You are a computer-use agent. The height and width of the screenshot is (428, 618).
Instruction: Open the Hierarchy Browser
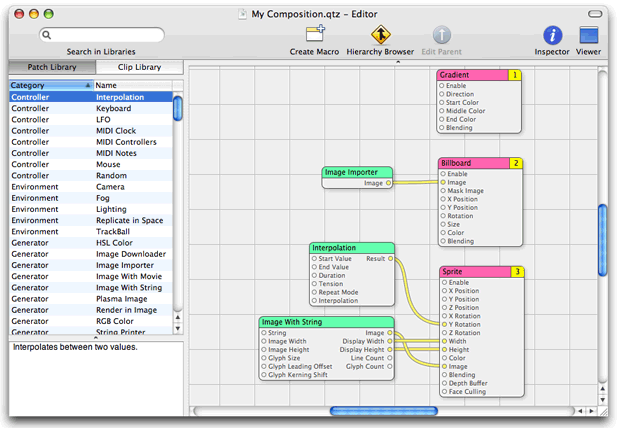coord(380,35)
